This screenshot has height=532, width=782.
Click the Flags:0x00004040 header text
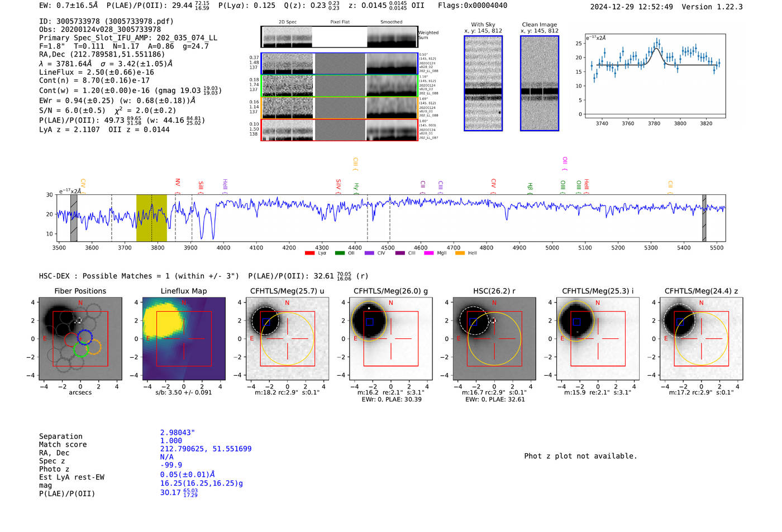[473, 6]
